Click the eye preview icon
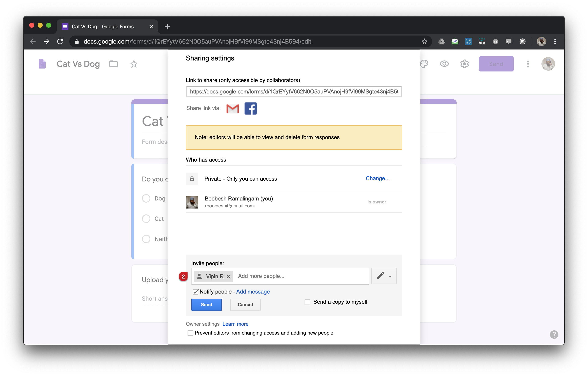The height and width of the screenshot is (376, 588). (x=444, y=64)
